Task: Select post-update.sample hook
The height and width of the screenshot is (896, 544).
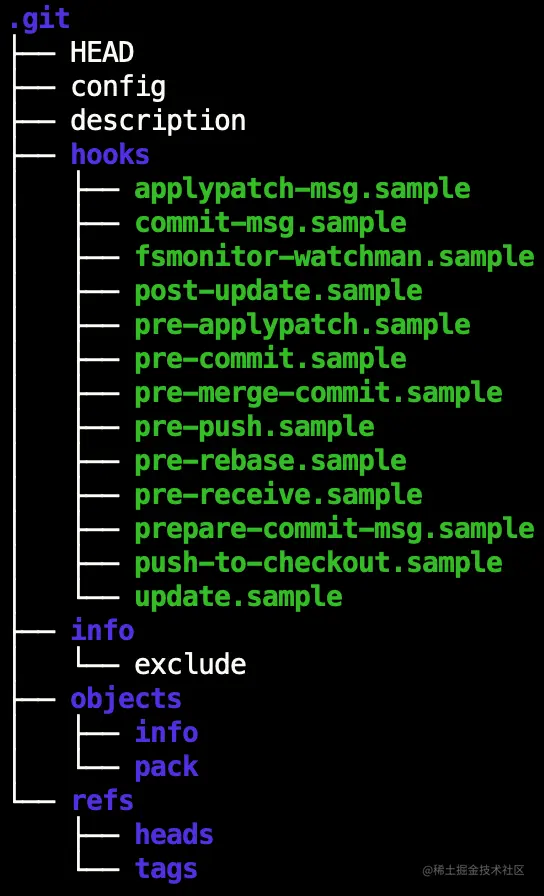Action: (x=278, y=291)
